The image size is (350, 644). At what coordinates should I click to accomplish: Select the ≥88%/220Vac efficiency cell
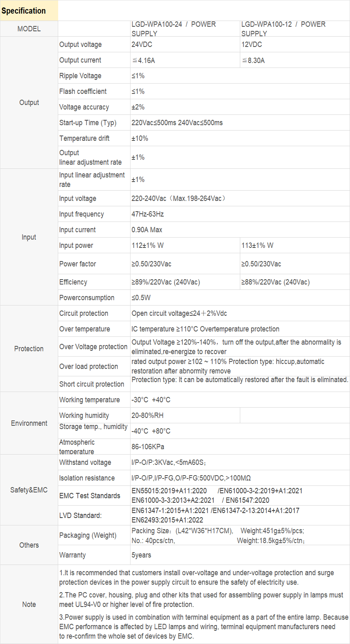coord(295,282)
